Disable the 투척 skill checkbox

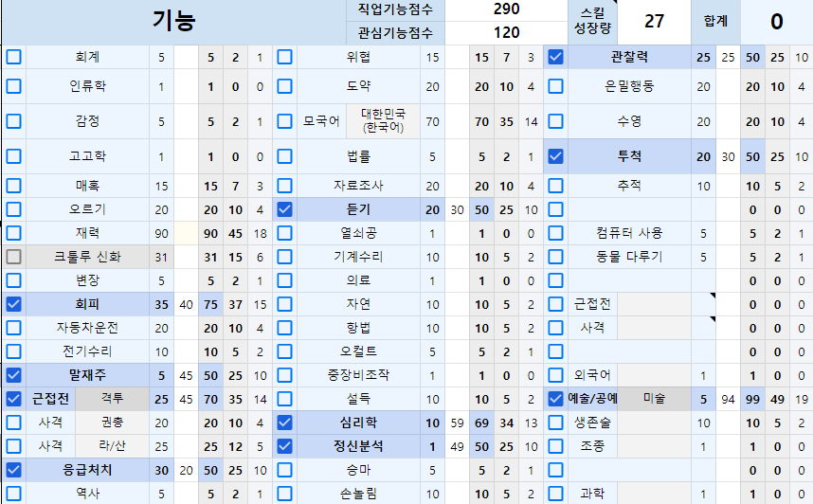click(x=556, y=156)
